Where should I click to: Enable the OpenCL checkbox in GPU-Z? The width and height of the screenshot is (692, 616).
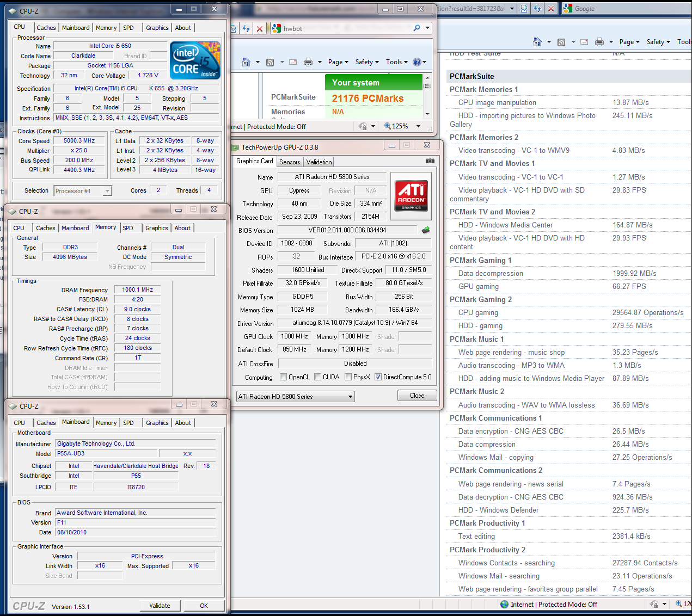(283, 377)
